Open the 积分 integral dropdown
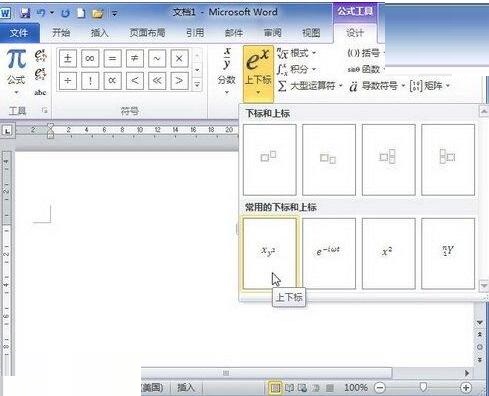The width and height of the screenshot is (489, 396). coord(296,69)
